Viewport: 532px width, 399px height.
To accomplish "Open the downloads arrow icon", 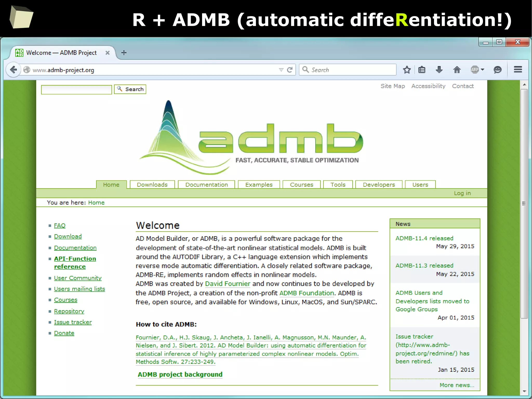I will tap(439, 70).
